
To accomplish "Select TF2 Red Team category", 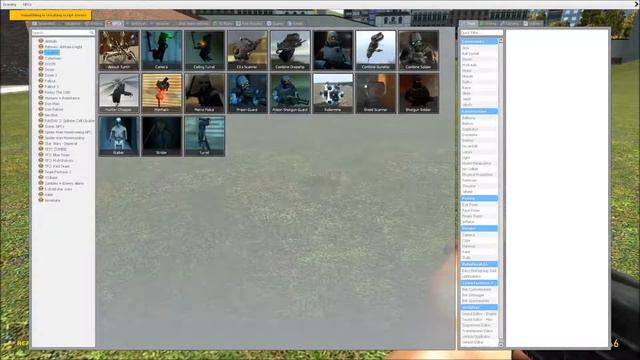I will tap(57, 166).
